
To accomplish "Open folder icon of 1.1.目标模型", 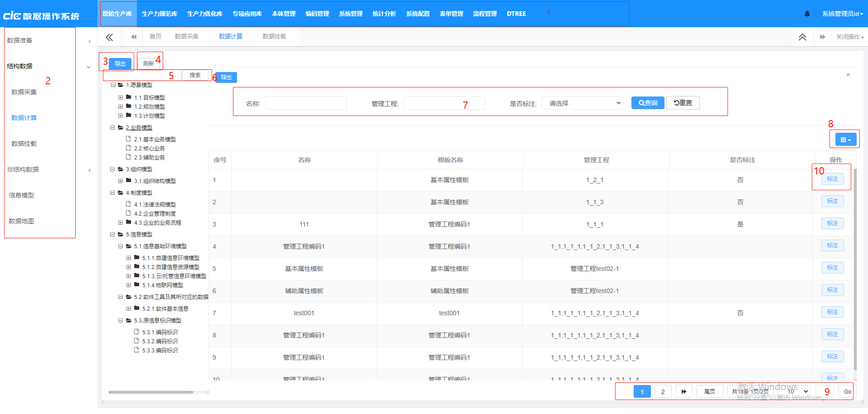I will [x=129, y=97].
